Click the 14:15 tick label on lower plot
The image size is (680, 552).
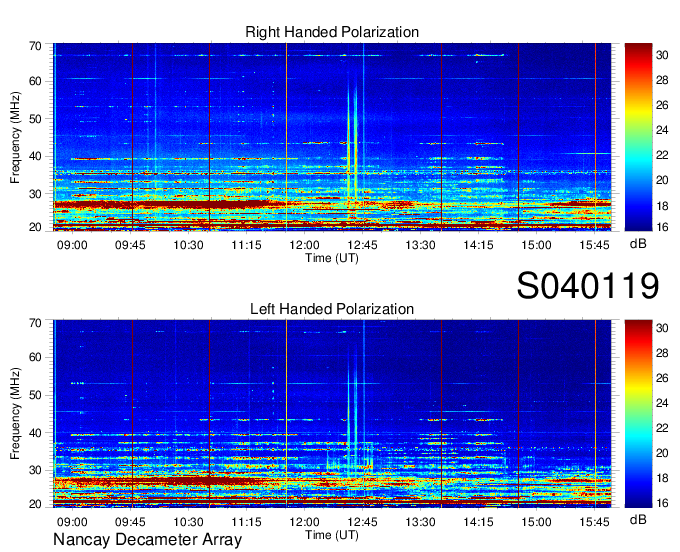click(x=478, y=522)
